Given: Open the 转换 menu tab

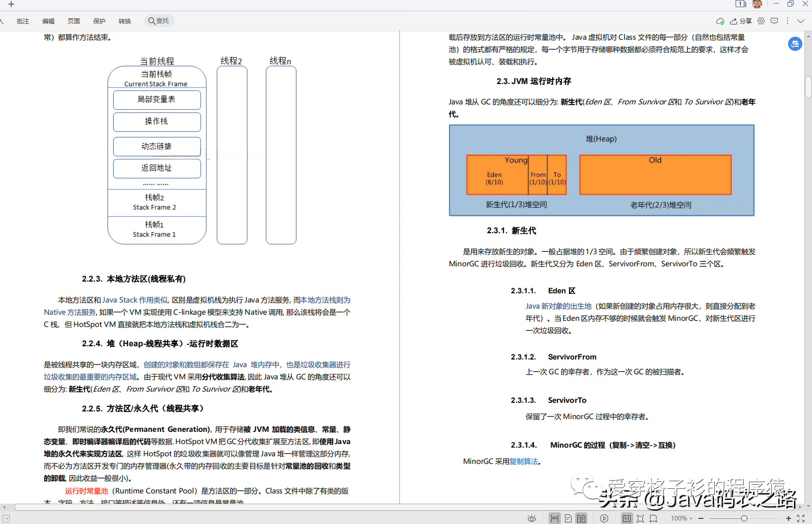Looking at the screenshot, I should point(125,21).
